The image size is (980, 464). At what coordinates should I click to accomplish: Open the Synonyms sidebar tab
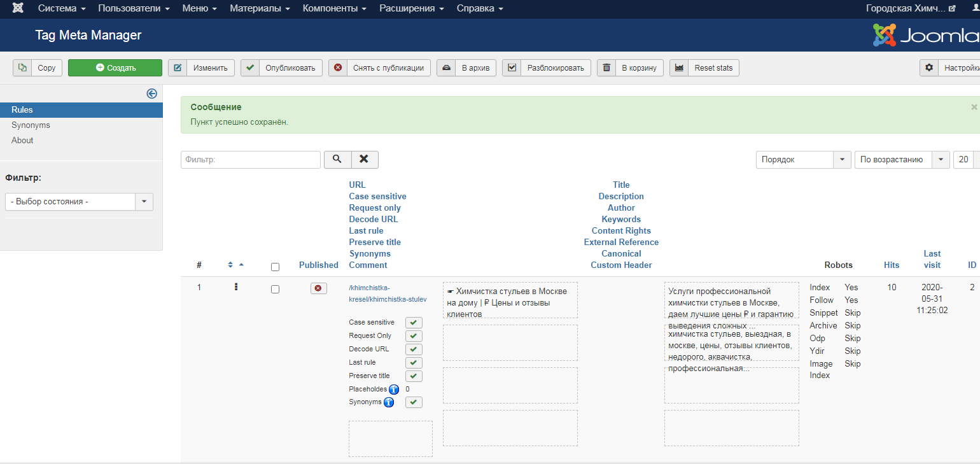point(31,125)
